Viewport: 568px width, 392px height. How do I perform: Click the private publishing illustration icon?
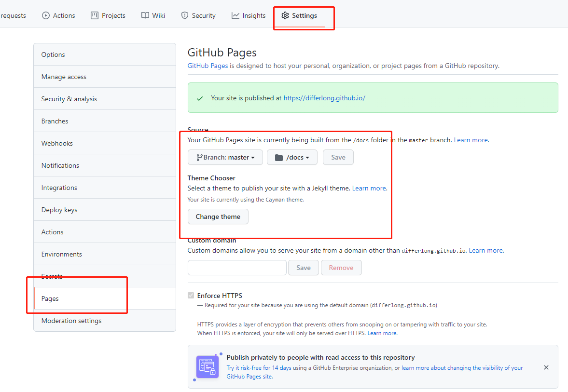(208, 366)
